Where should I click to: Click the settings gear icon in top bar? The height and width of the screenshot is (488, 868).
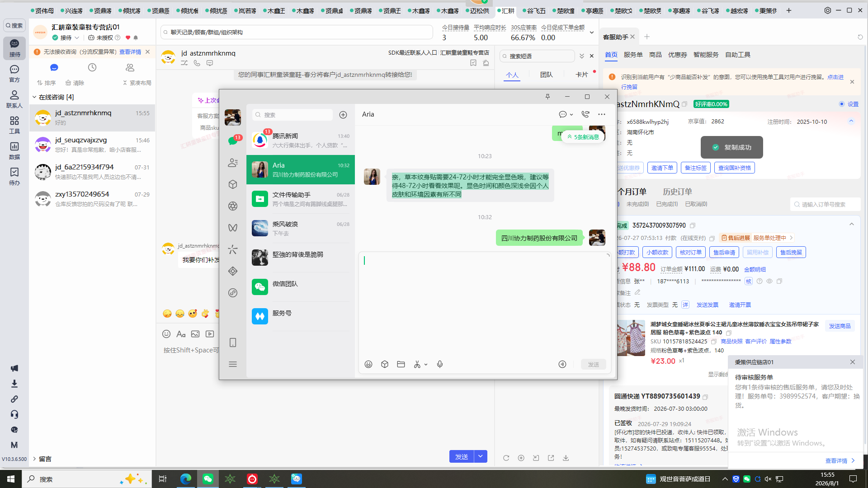coord(828,10)
